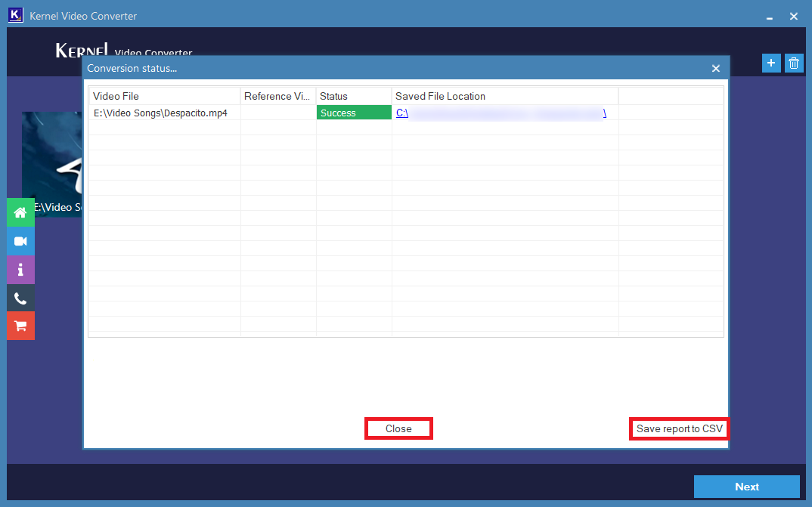Screen dimensions: 812x507
Task: Select the green Success status cell
Action: [354, 113]
